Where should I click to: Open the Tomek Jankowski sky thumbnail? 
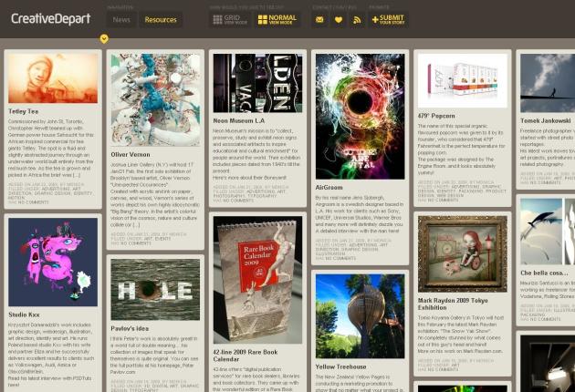click(x=548, y=83)
